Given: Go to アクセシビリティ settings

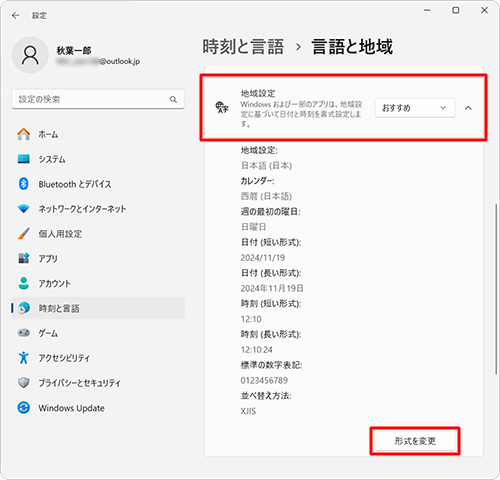Looking at the screenshot, I should click(x=98, y=358).
